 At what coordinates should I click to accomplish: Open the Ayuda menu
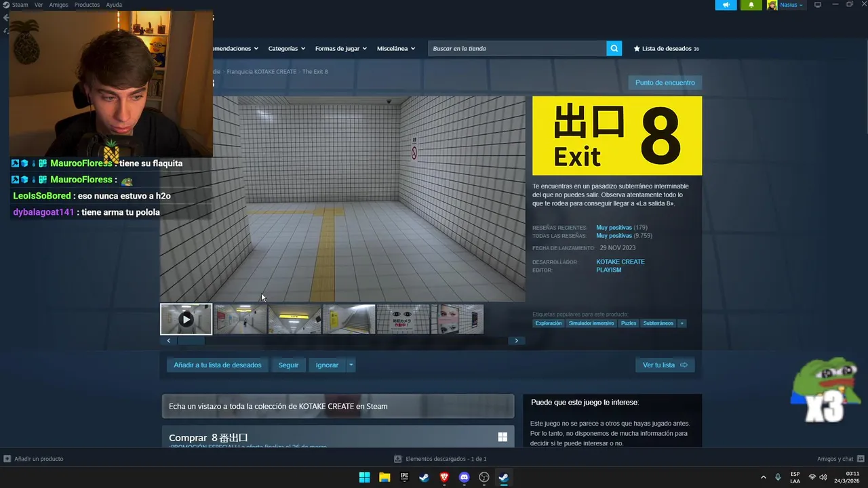tap(114, 5)
